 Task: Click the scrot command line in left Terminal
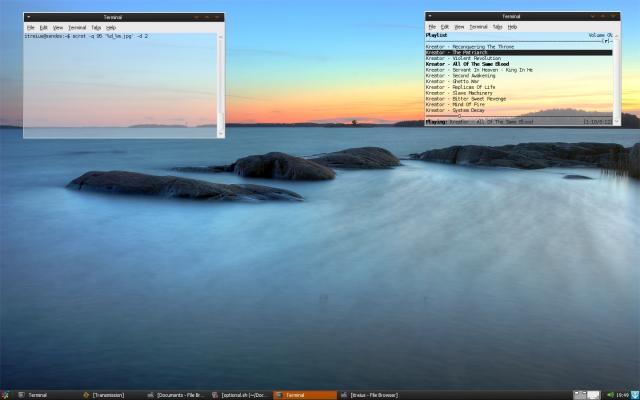click(86, 36)
